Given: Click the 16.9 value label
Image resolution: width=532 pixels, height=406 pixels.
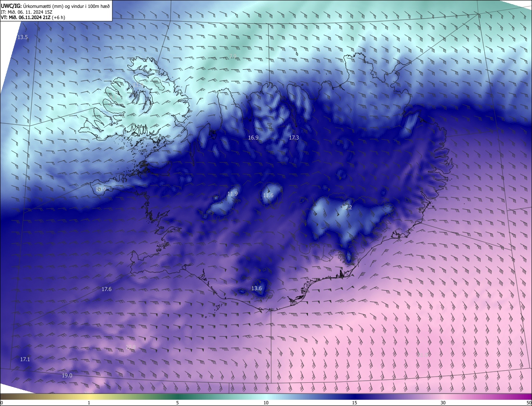Looking at the screenshot, I should click(253, 137).
